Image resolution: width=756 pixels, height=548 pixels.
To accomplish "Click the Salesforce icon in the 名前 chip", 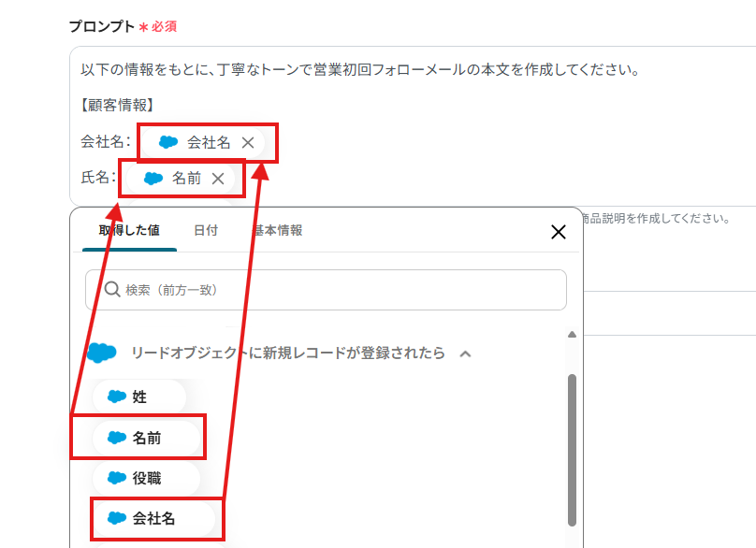I will (x=153, y=179).
